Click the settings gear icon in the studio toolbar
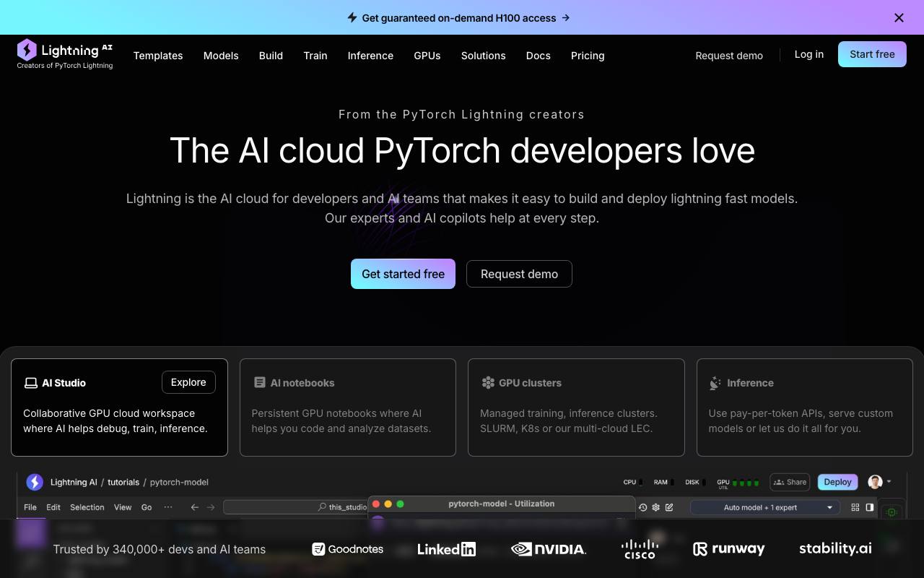 [x=656, y=507]
